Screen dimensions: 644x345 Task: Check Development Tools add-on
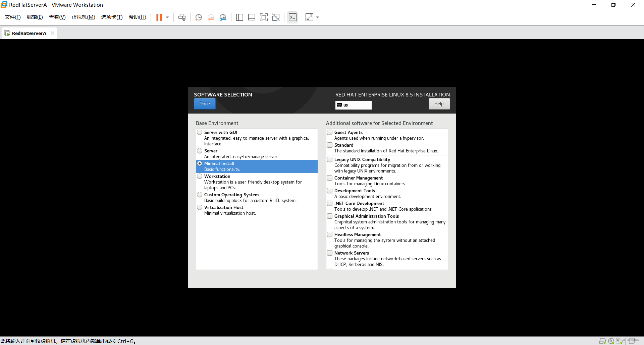point(330,191)
